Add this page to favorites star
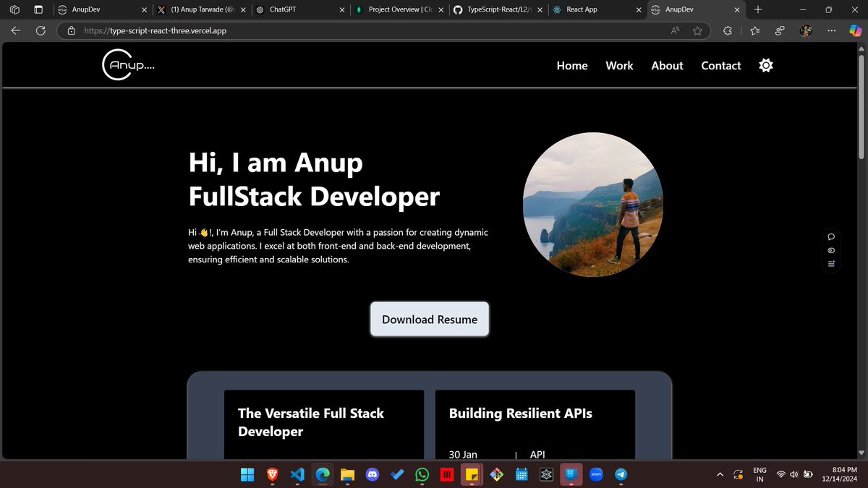 697,31
